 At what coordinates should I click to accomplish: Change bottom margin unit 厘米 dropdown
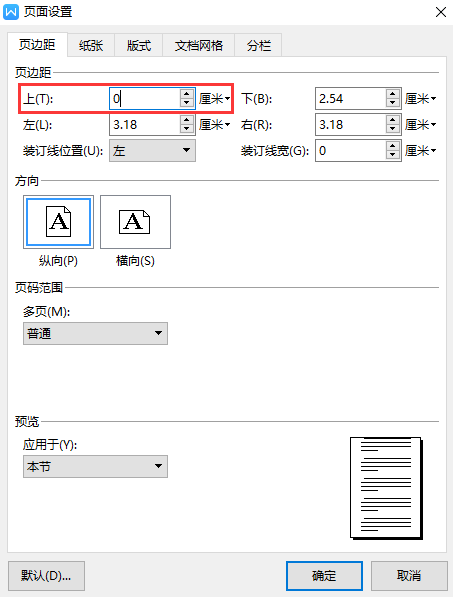tap(420, 99)
